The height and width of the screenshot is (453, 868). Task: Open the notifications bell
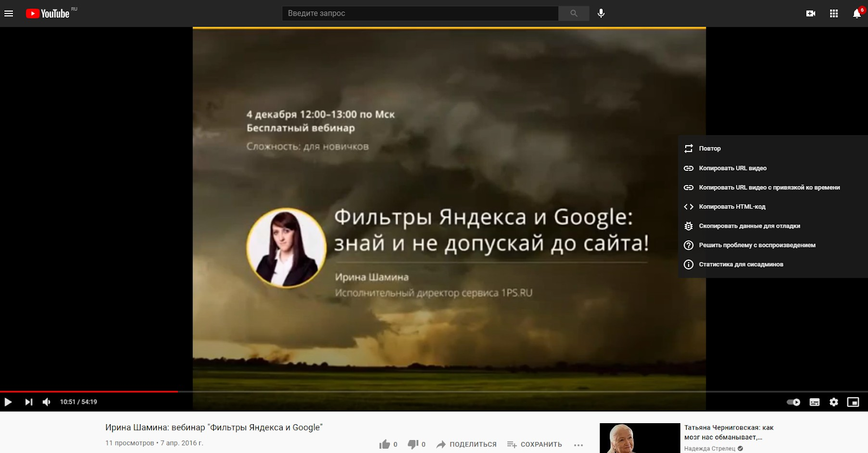(857, 14)
